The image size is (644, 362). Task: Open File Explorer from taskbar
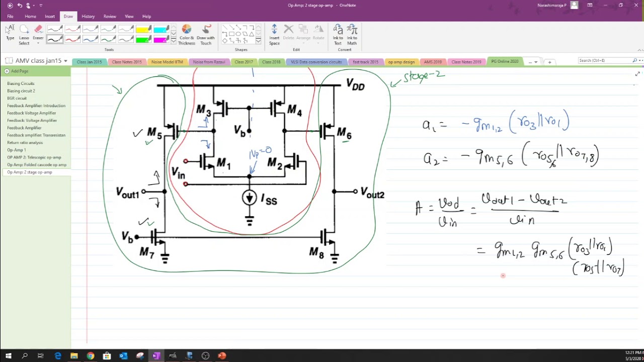74,356
